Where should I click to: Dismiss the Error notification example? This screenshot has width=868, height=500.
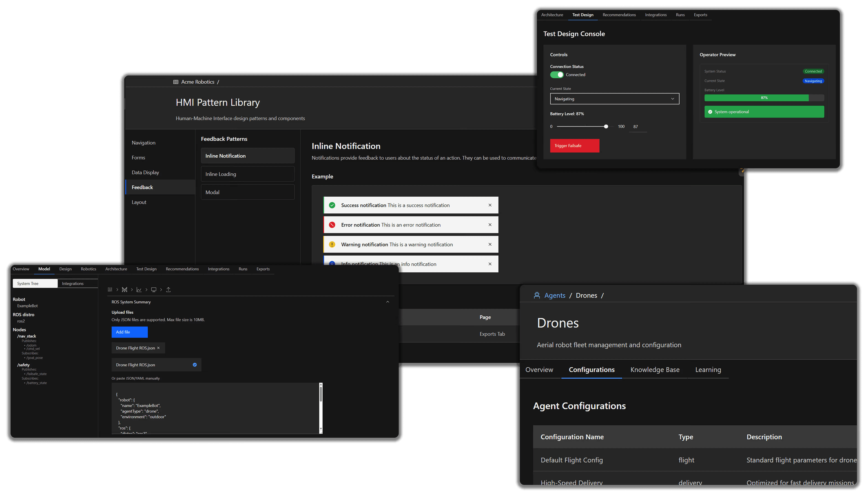tap(490, 224)
